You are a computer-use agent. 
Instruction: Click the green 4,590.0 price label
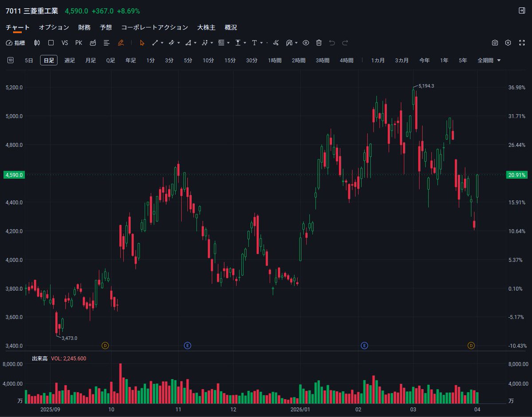(x=14, y=175)
